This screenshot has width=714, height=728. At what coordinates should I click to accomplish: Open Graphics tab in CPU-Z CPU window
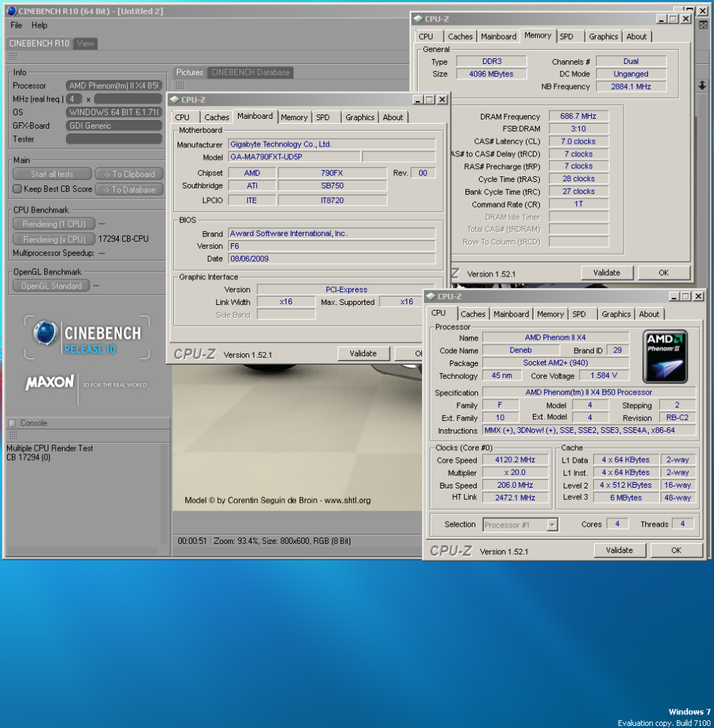pos(616,314)
